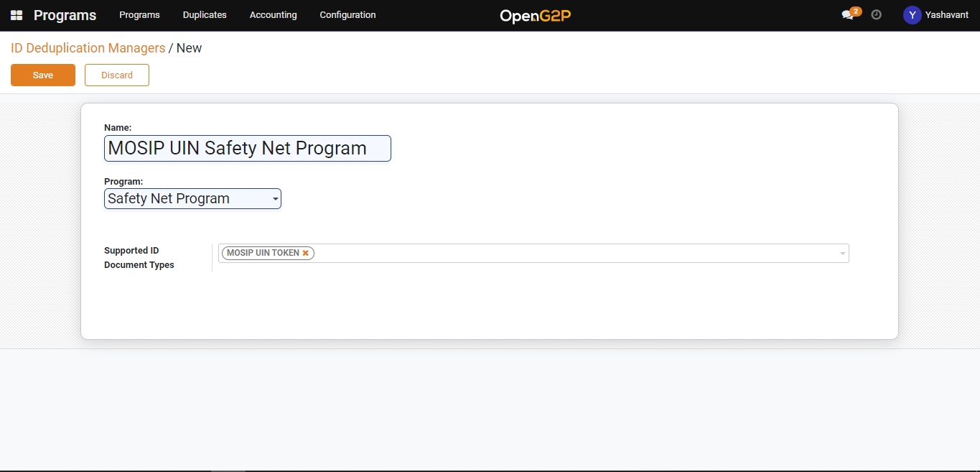The width and height of the screenshot is (980, 472).
Task: Click into the Name text field
Action: pyautogui.click(x=247, y=149)
